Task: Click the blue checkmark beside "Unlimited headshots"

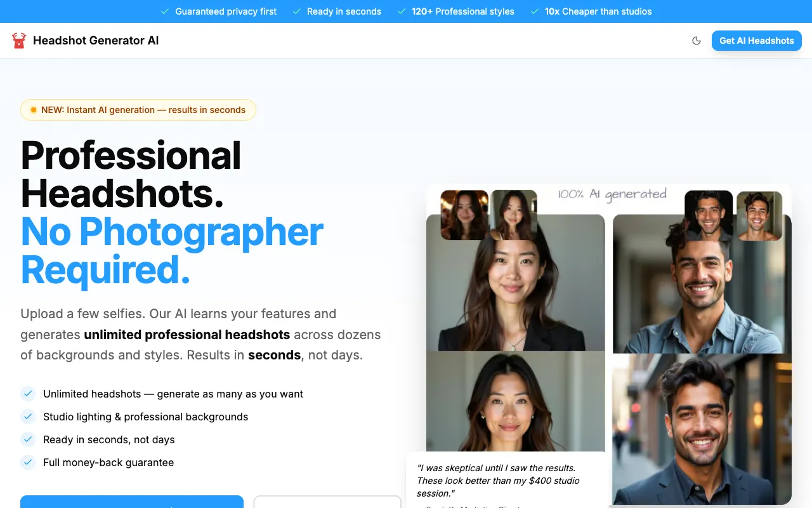Action: click(28, 394)
